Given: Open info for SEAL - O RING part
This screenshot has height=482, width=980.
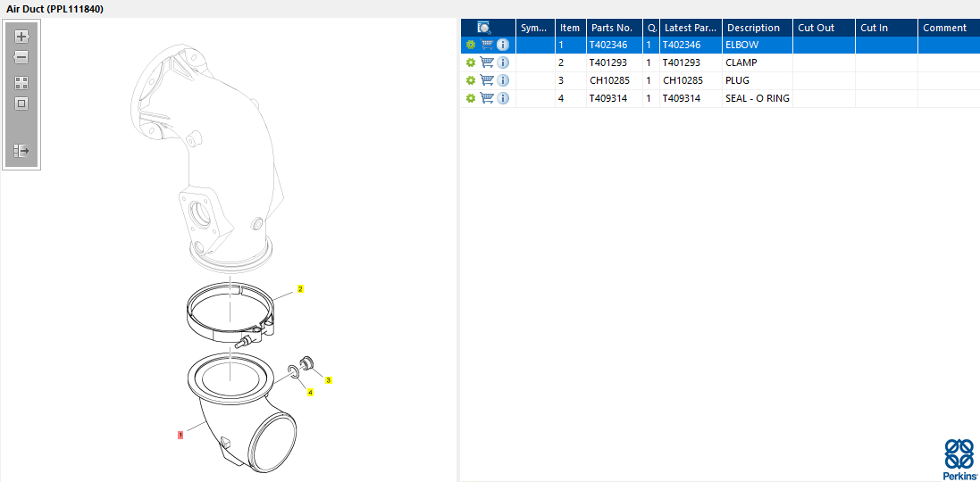Looking at the screenshot, I should pos(503,98).
